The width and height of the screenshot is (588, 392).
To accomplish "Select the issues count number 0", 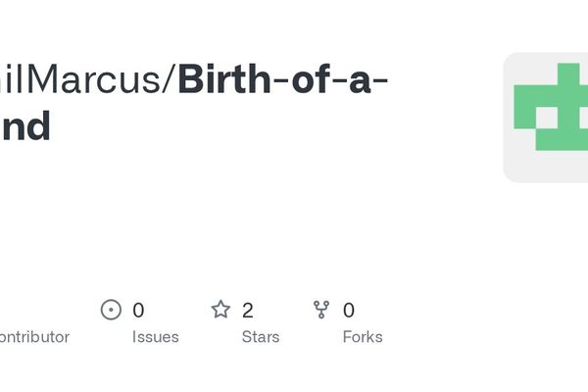I will pos(138,311).
